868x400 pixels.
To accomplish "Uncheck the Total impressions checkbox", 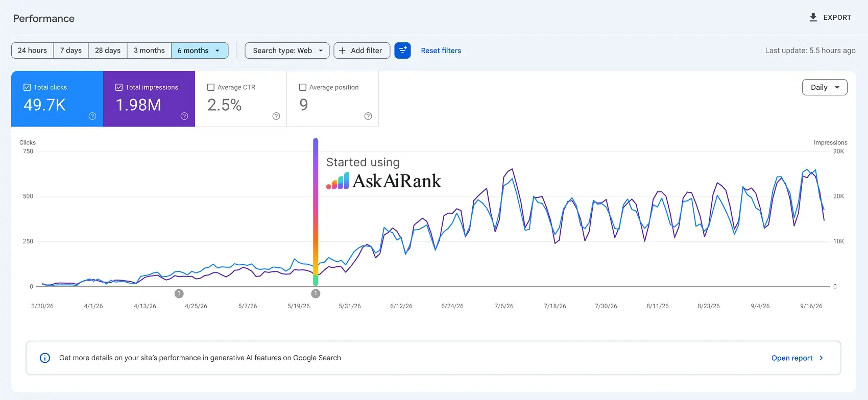I will tap(119, 87).
